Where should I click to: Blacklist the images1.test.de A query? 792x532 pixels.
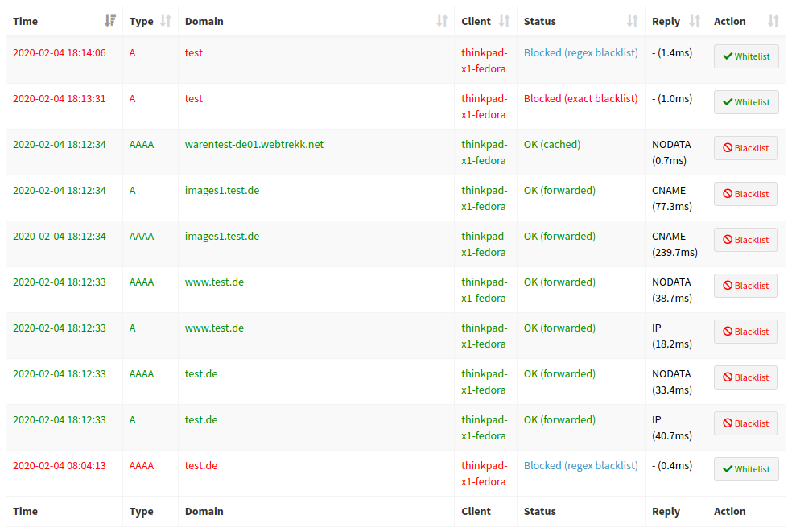coord(745,194)
